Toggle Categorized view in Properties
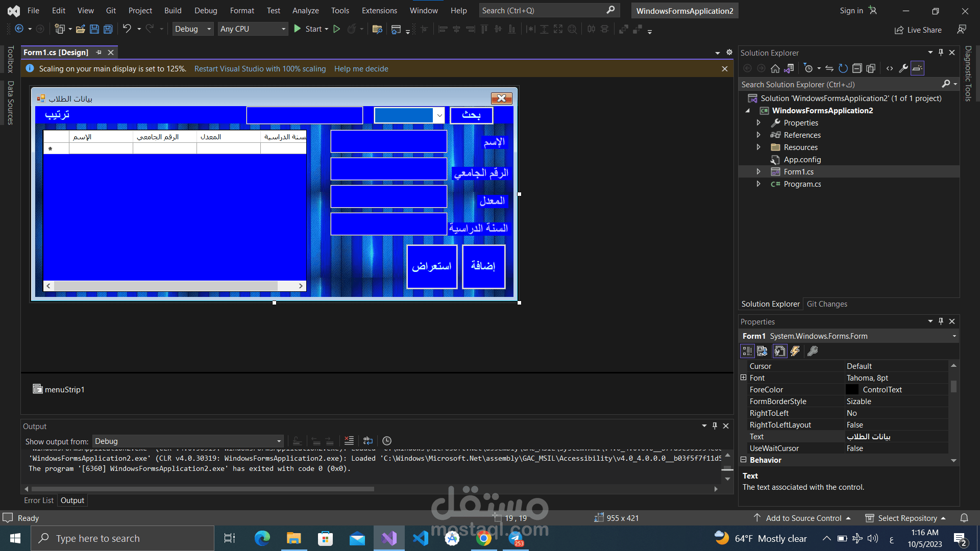This screenshot has height=551, width=980. (x=747, y=351)
